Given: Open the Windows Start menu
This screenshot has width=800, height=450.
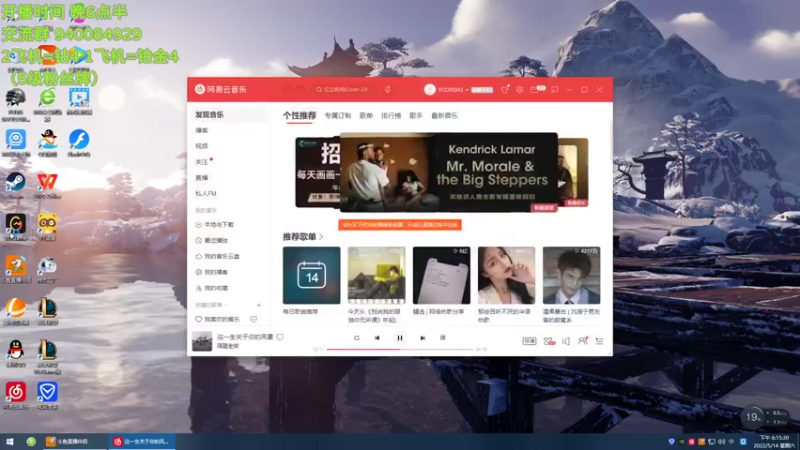Looking at the screenshot, I should [9, 441].
